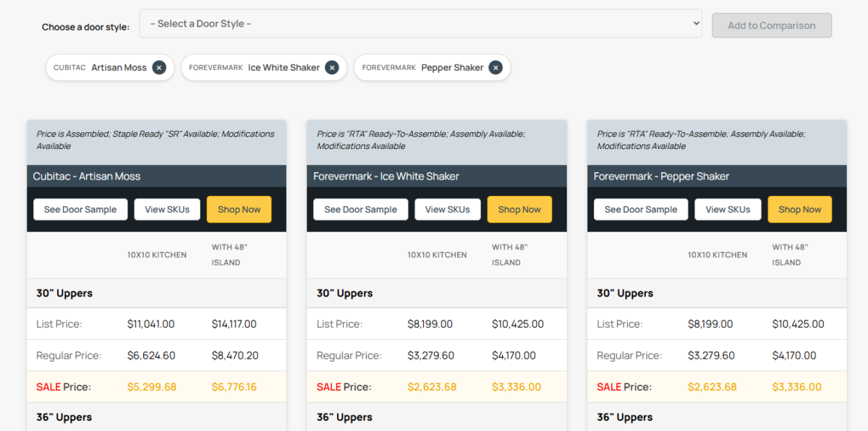Shop Now for Cubitac Artisan Moss
Viewport: 868px width, 431px height.
tap(239, 210)
